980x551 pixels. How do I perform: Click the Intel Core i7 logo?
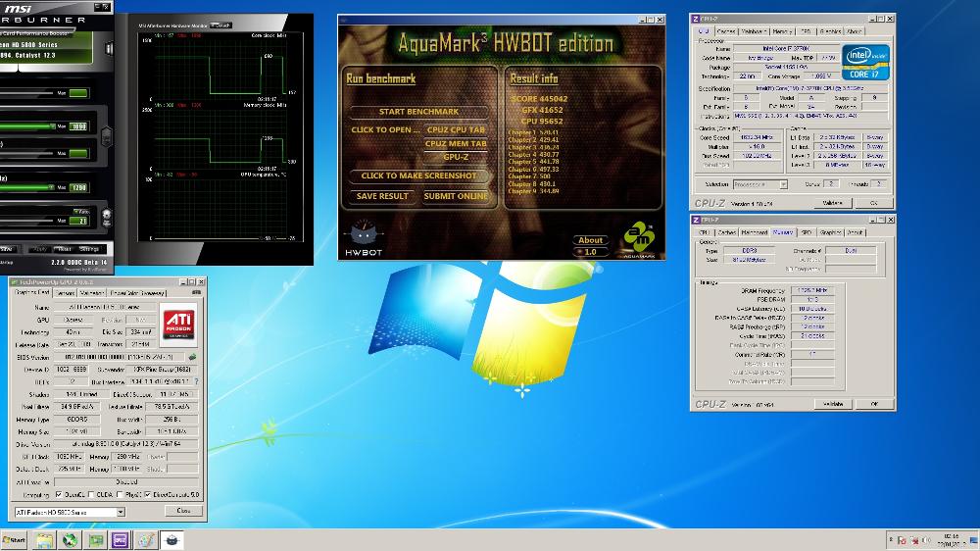[x=865, y=62]
